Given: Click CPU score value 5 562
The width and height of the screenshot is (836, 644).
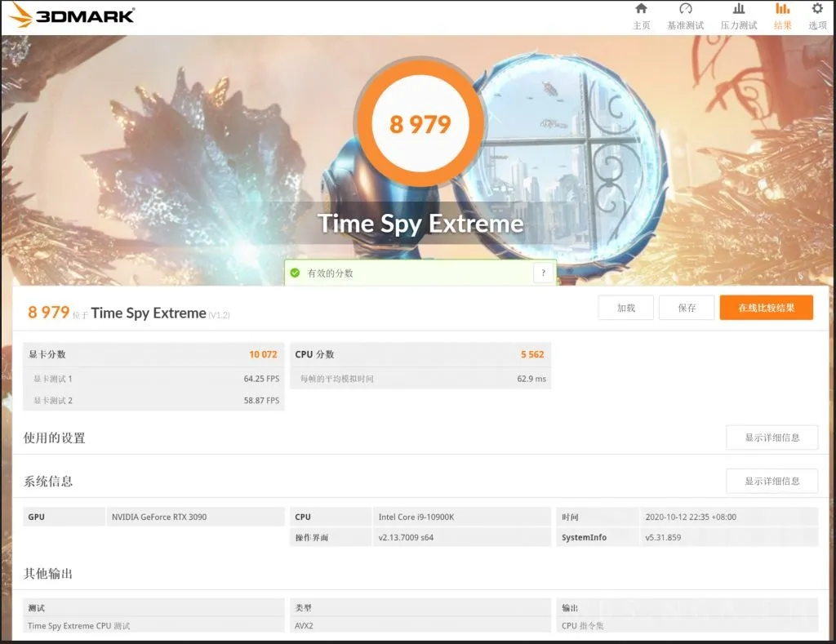Looking at the screenshot, I should click(532, 354).
